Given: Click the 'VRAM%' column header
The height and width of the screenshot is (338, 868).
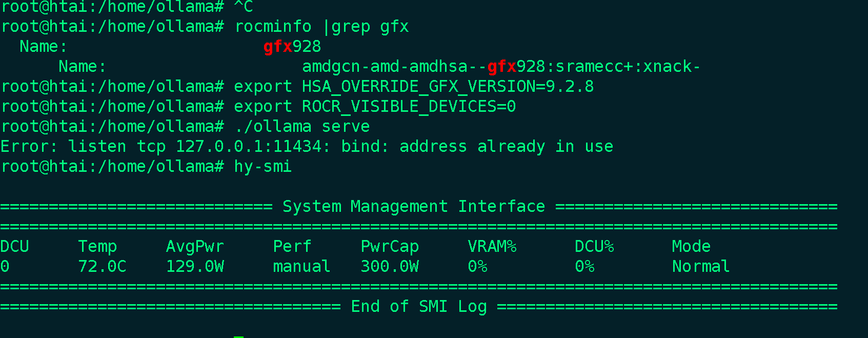Looking at the screenshot, I should [492, 247].
